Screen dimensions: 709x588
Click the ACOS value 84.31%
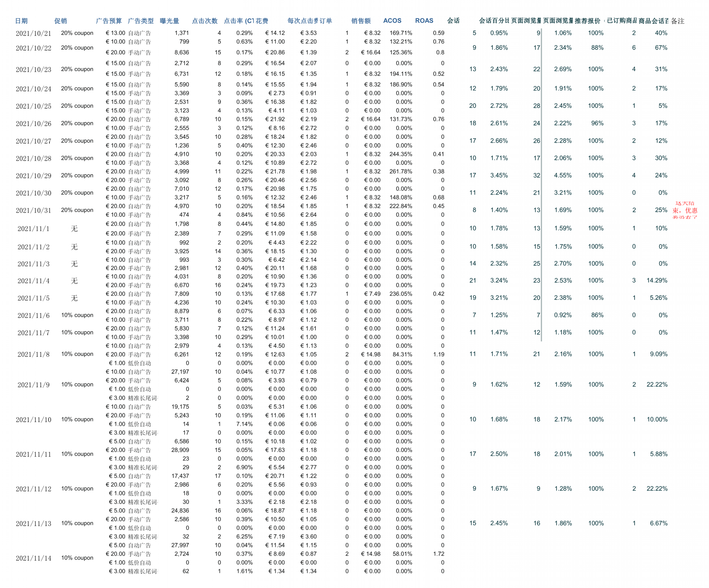[402, 354]
